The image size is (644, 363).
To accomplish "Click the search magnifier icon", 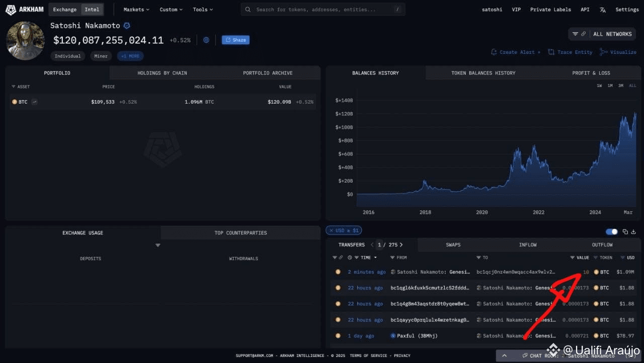I will (x=249, y=10).
